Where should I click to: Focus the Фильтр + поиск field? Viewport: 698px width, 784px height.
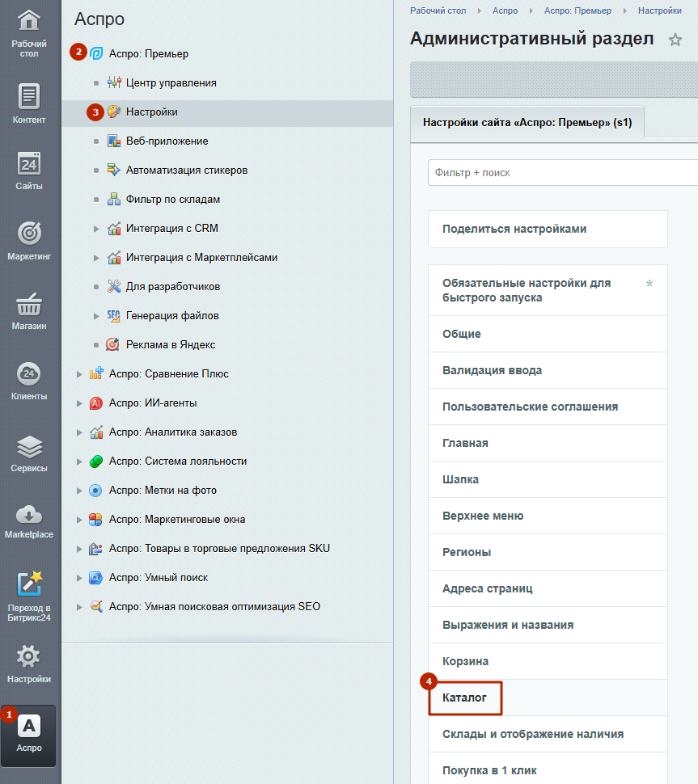click(x=563, y=172)
